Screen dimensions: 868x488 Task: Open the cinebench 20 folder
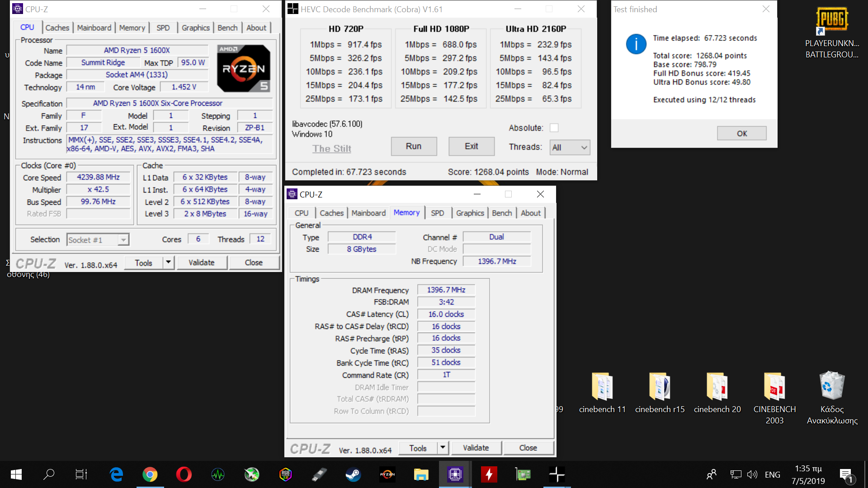(717, 392)
